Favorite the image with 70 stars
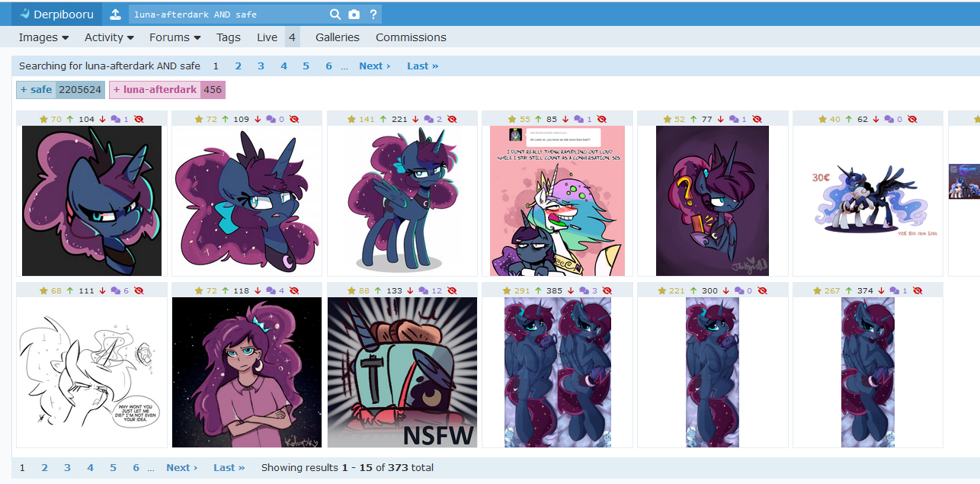 (44, 120)
